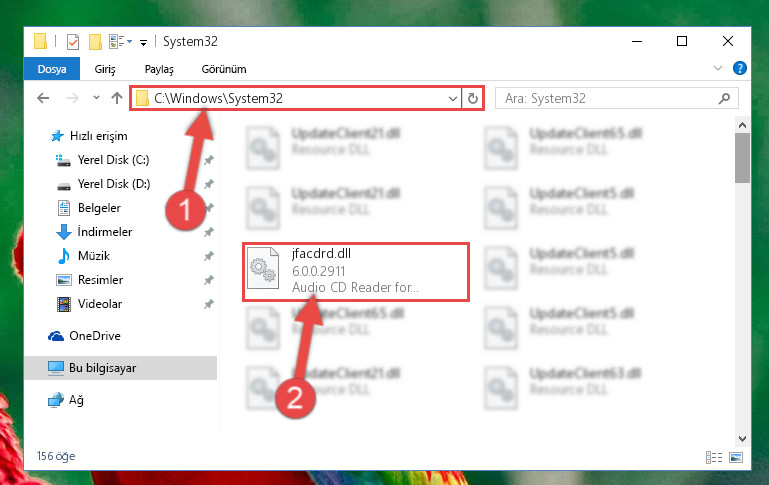The height and width of the screenshot is (485, 769).
Task: Unpin Belgeler from quick access
Action: click(209, 208)
